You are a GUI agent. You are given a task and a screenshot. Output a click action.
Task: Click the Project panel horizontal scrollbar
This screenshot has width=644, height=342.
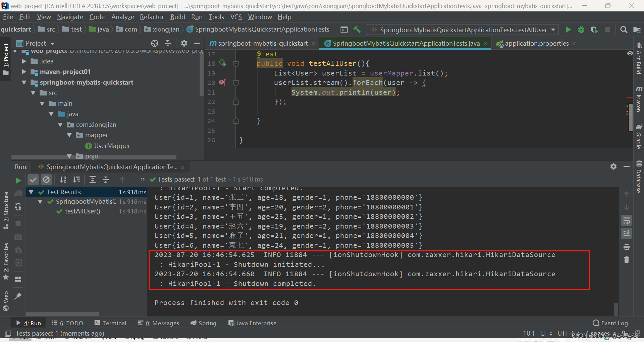94,157
